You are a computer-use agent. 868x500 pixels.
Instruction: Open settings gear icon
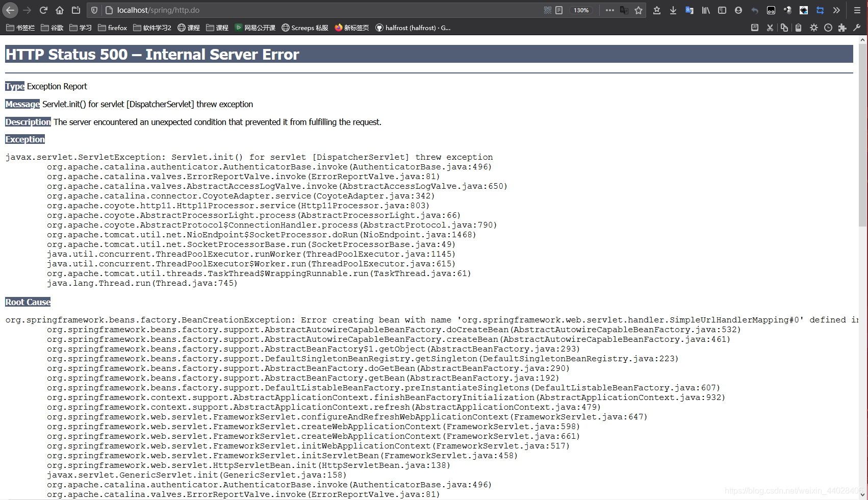(814, 28)
